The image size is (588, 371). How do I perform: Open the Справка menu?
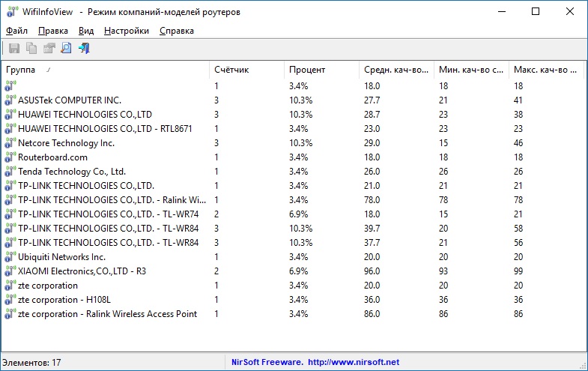177,31
